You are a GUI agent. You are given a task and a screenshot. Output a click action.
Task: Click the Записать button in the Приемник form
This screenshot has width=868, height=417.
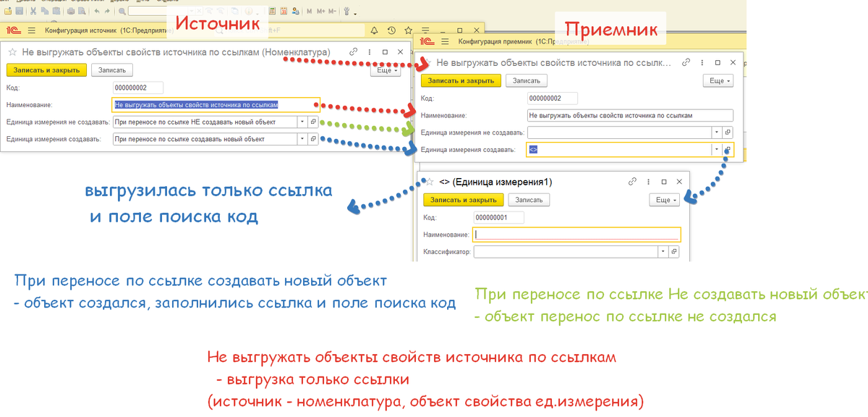pos(526,80)
